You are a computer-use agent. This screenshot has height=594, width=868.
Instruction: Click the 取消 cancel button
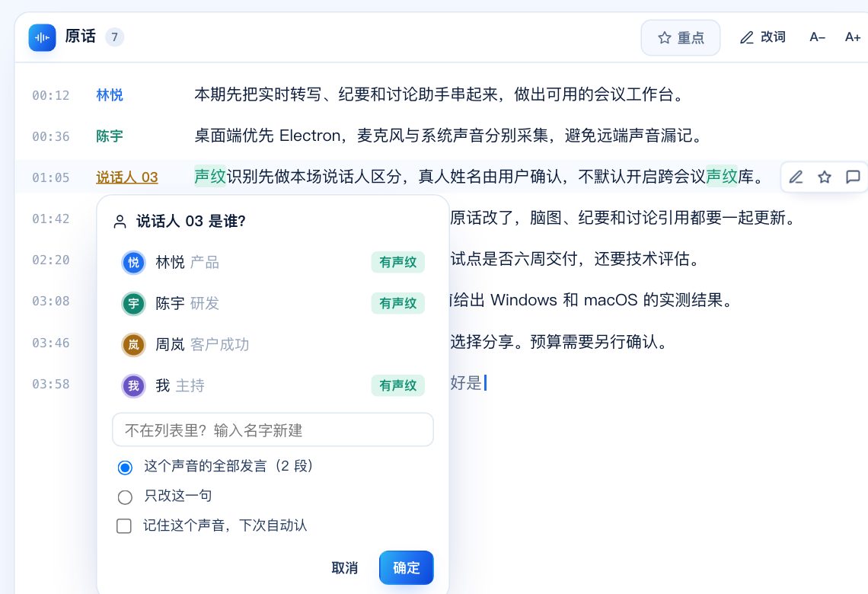click(x=344, y=567)
